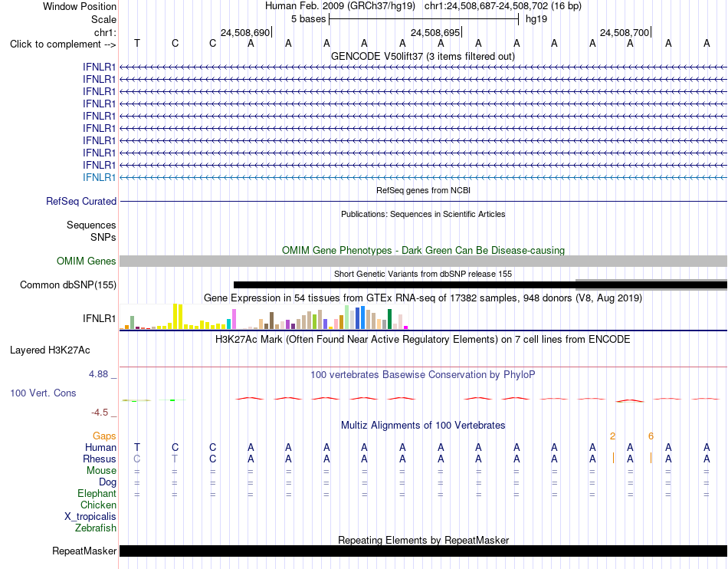Select the 'Zebrafish' alignment row label
This screenshot has width=728, height=569.
click(96, 528)
